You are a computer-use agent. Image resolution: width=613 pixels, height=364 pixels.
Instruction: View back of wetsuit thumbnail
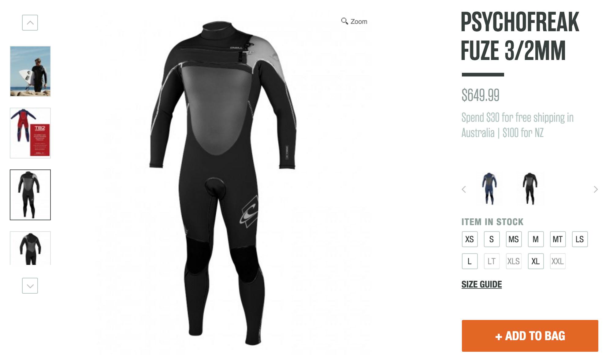30,248
